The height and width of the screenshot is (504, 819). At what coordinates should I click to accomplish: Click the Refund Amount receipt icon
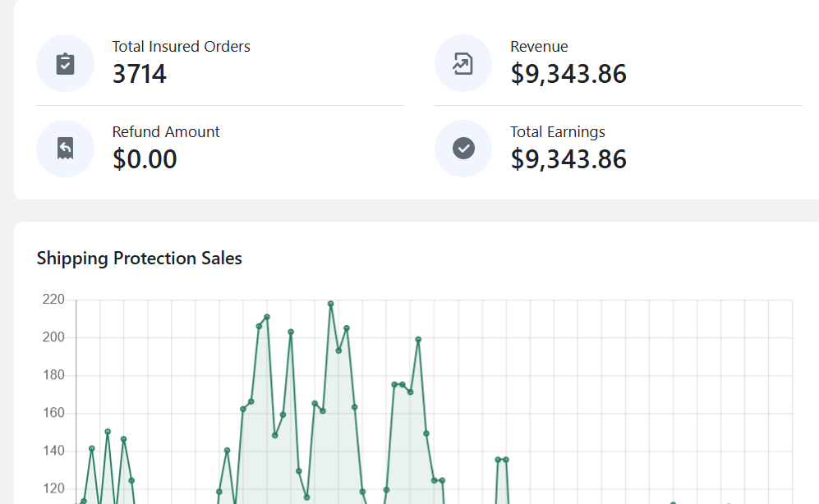(x=65, y=149)
